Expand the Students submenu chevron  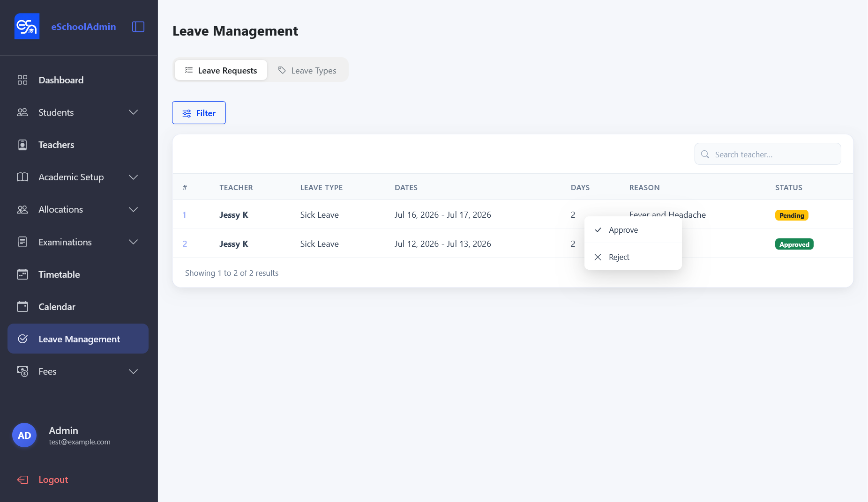pos(134,112)
